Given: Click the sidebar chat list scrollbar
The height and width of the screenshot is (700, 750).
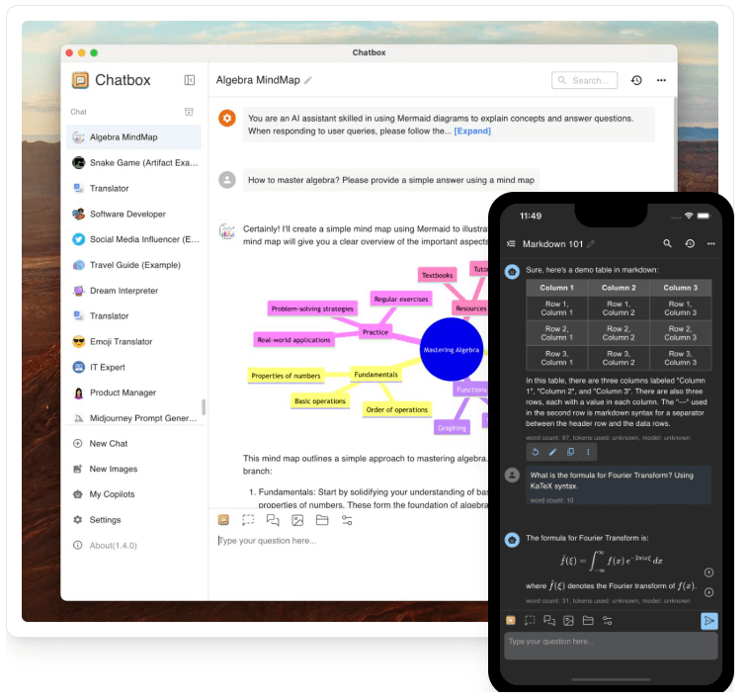Looking at the screenshot, I should click(204, 407).
